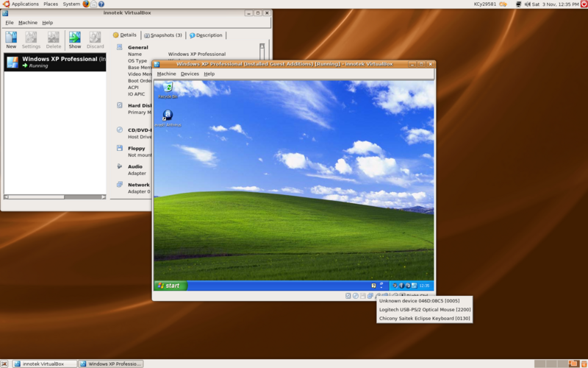Click the Details pane scroll up arrow

click(262, 46)
